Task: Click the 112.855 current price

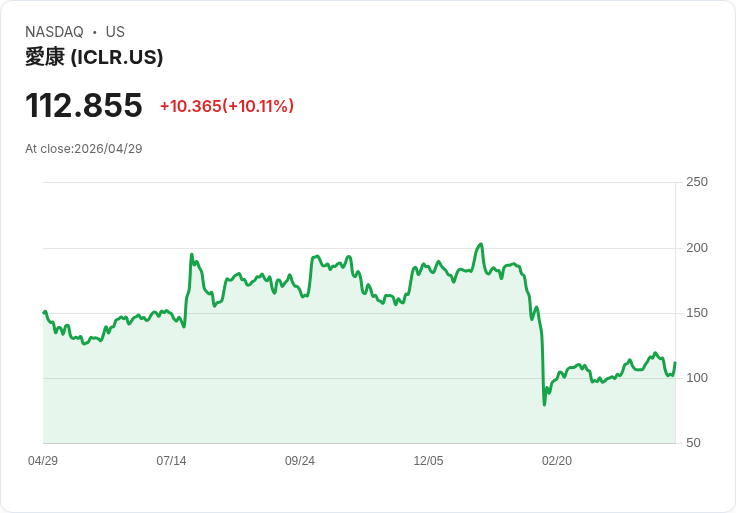Action: 84,105
